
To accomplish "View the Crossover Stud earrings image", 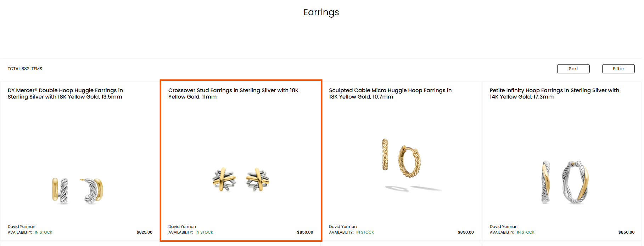I will [x=241, y=180].
